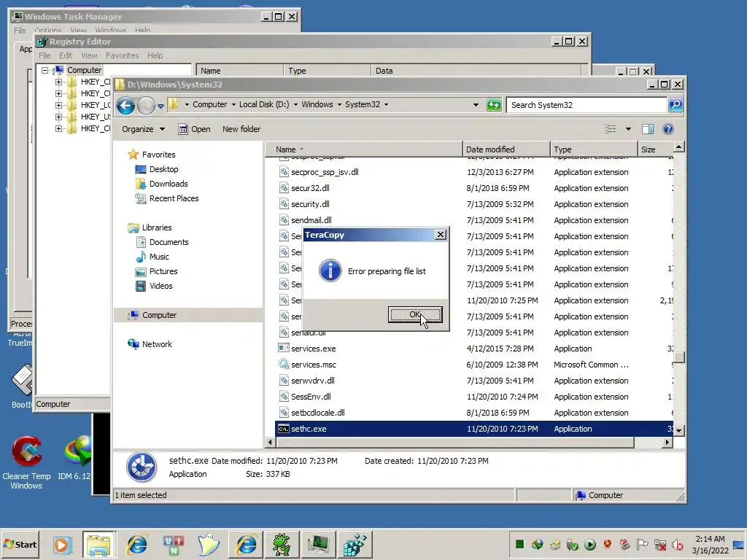The height and width of the screenshot is (560, 747).
Task: Sort by the Date modified column header
Action: click(506, 149)
